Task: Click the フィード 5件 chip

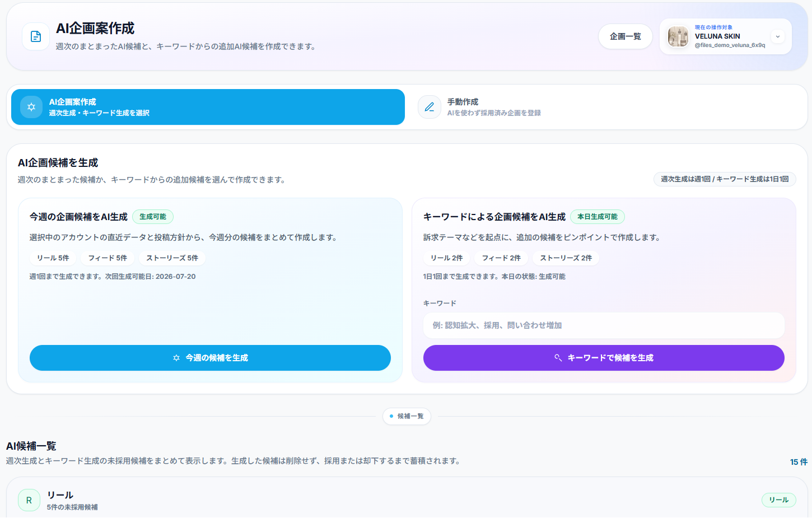Action: (x=108, y=258)
